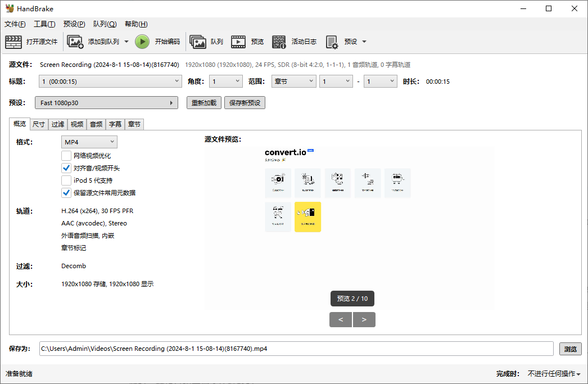588x384 pixels.
Task: Open the 预设(P) menu
Action: [x=74, y=24]
